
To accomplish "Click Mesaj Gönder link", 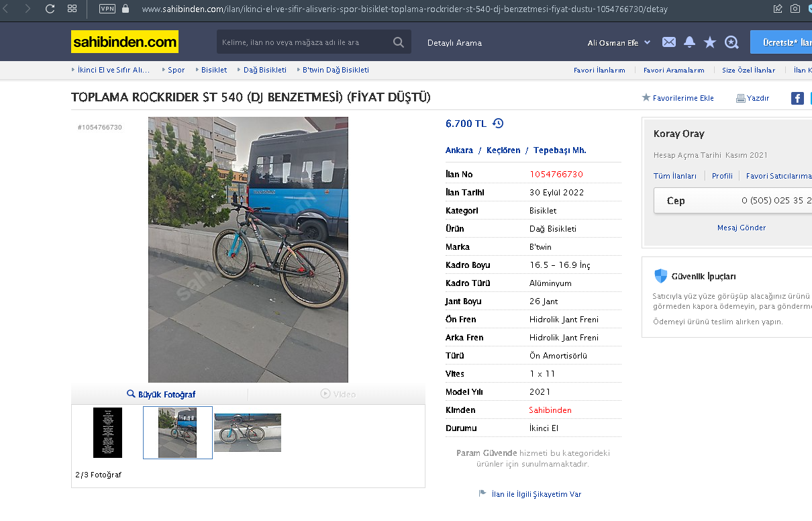I will (x=742, y=228).
